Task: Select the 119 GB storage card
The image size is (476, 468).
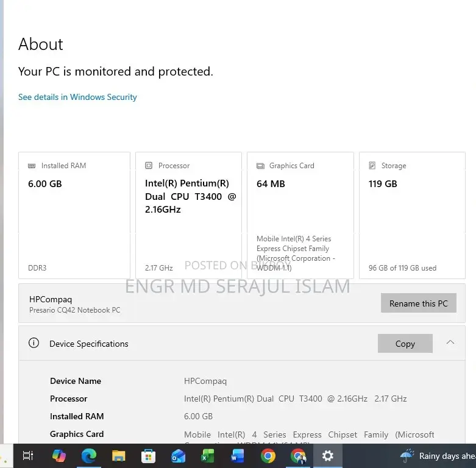Action: click(412, 215)
